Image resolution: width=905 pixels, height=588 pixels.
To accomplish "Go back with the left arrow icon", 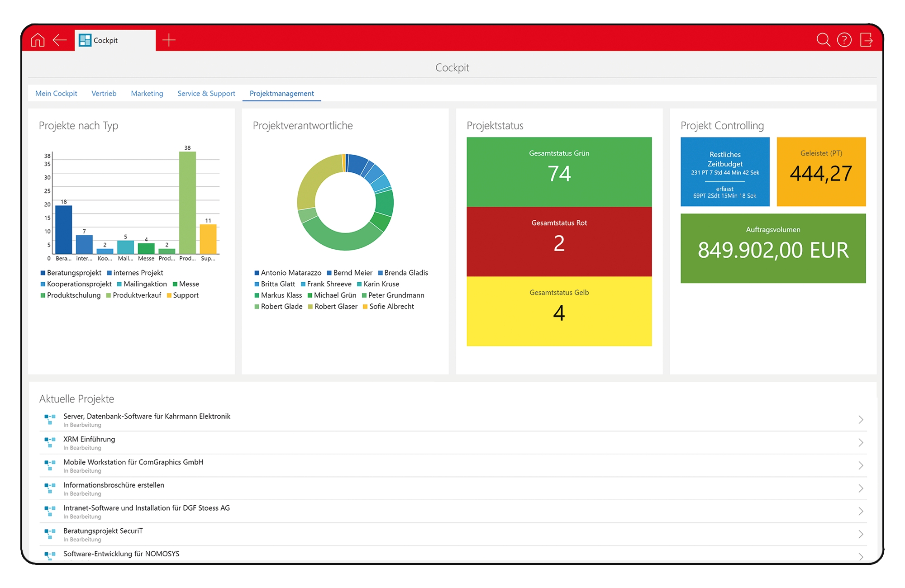I will click(60, 40).
